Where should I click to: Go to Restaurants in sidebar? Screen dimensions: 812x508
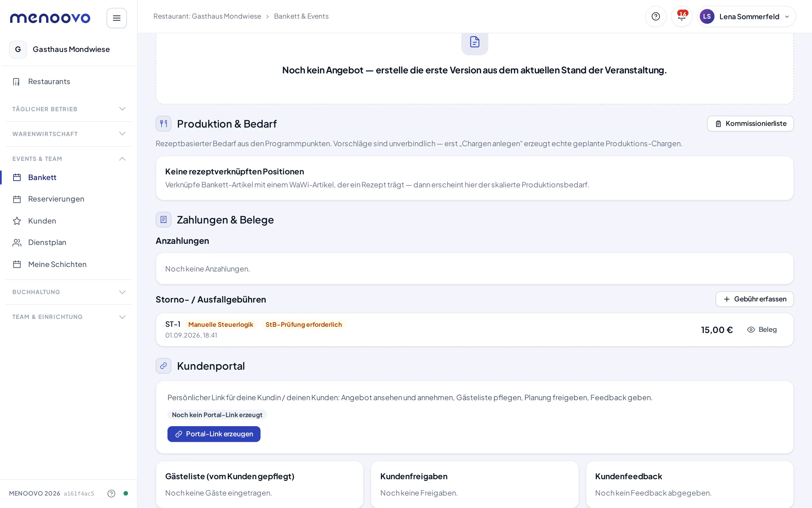[69, 82]
